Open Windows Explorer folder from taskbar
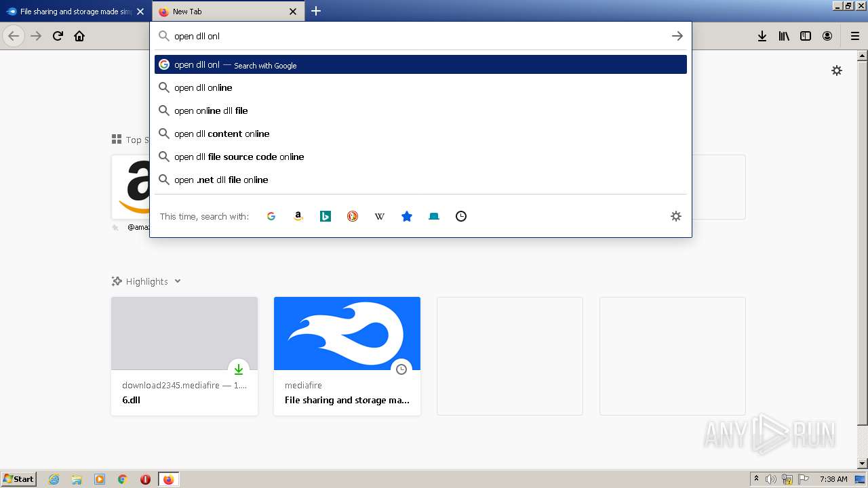 click(77, 479)
